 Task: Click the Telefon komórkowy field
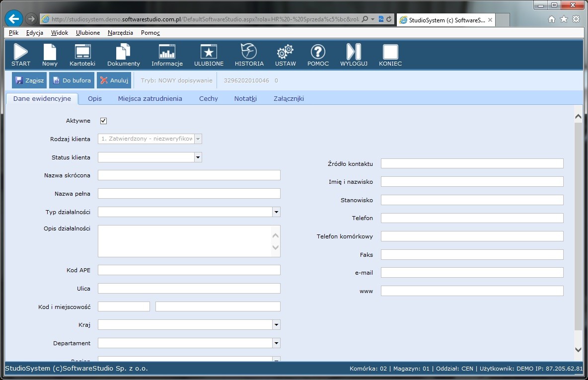[472, 236]
